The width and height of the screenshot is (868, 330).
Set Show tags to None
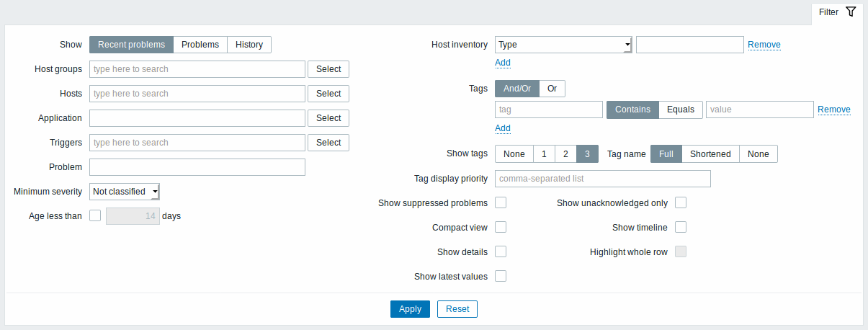click(x=514, y=154)
